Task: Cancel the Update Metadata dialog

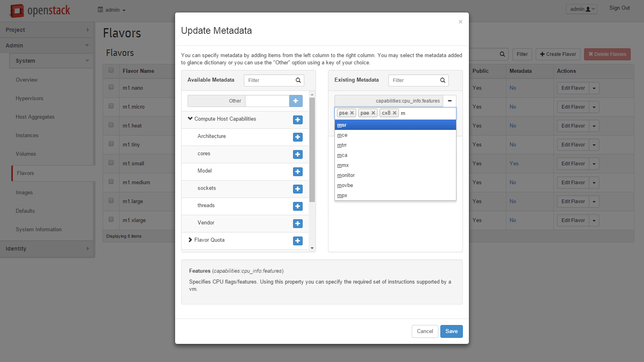Action: 425,331
